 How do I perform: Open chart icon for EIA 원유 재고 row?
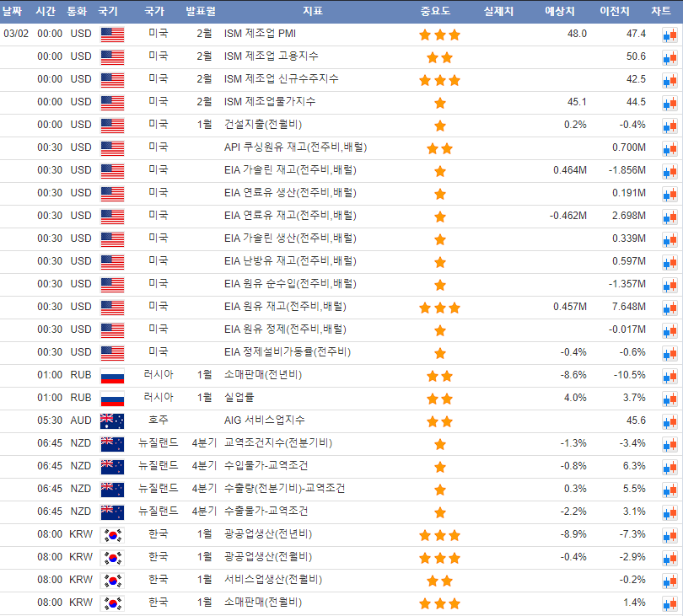(x=669, y=308)
